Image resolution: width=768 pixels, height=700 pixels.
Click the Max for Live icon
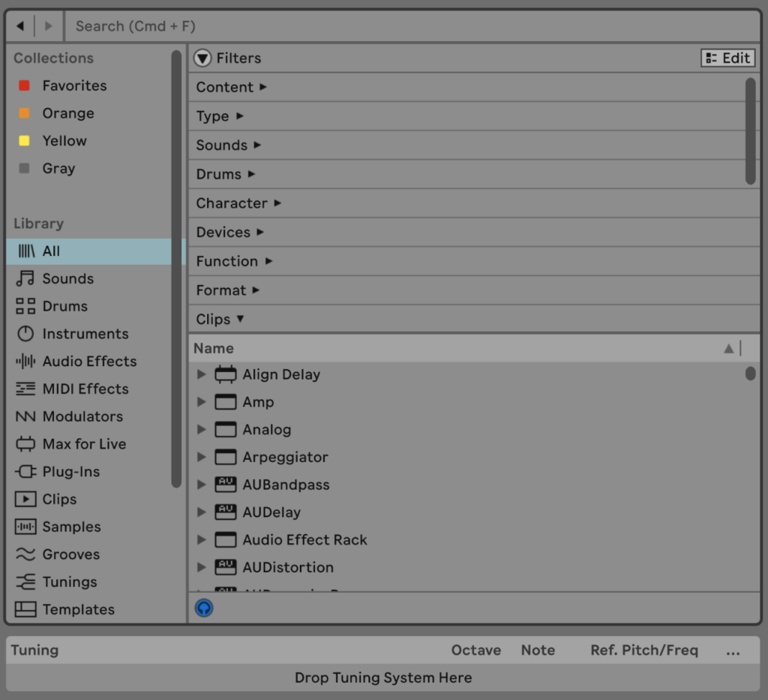coord(25,444)
